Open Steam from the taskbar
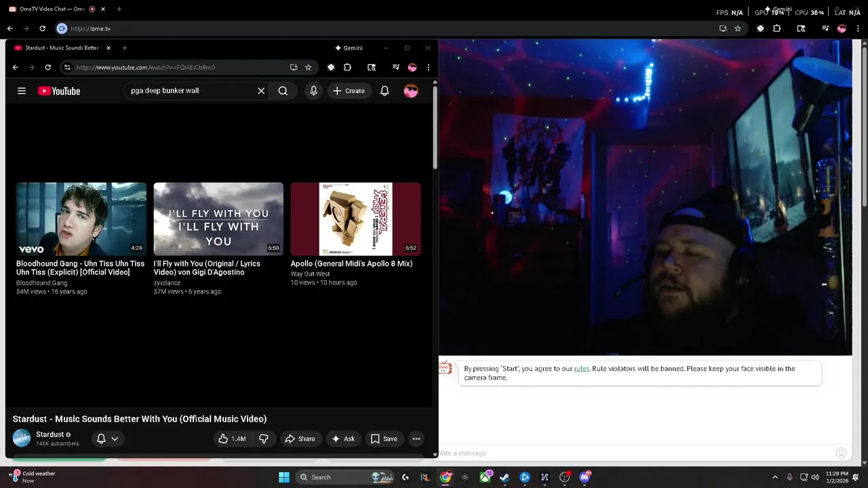Screen dimensions: 868x488 click(x=505, y=477)
